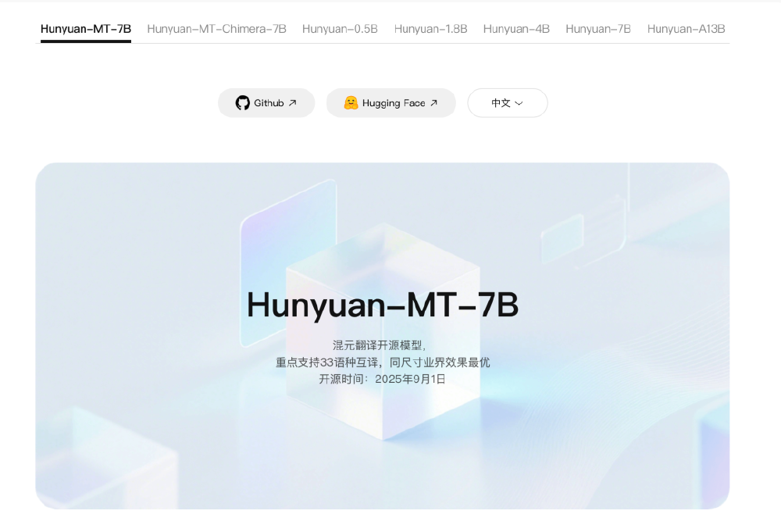781x532 pixels.
Task: Open the Github repository button
Action: pyautogui.click(x=266, y=102)
